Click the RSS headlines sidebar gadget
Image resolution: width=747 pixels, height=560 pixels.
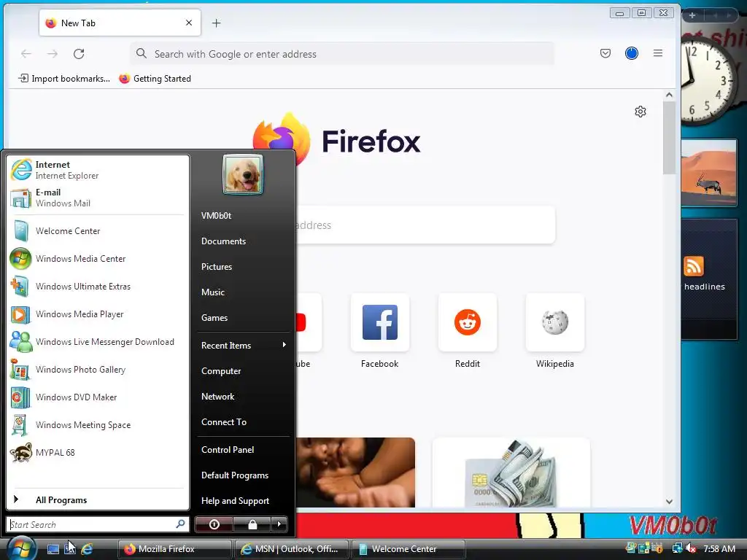709,279
